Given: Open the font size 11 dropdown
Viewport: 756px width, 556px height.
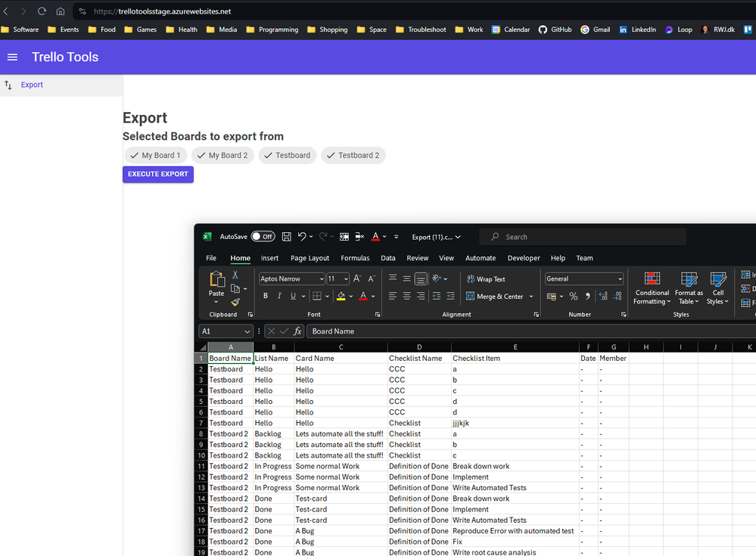Looking at the screenshot, I should 346,279.
